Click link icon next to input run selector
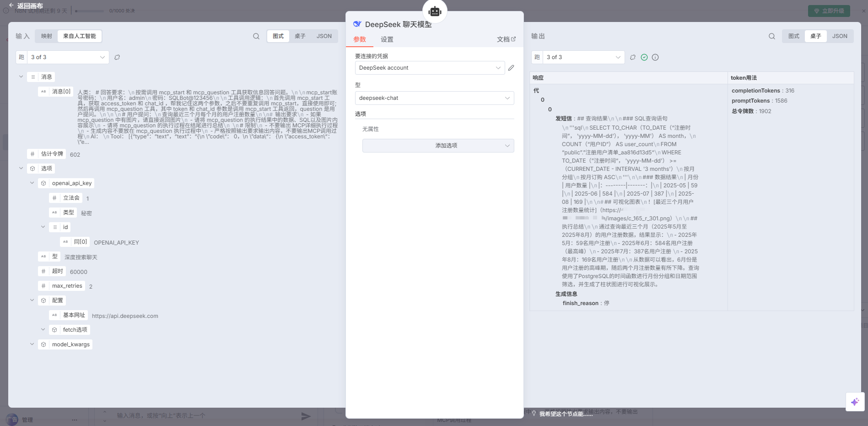868x426 pixels. coord(117,57)
